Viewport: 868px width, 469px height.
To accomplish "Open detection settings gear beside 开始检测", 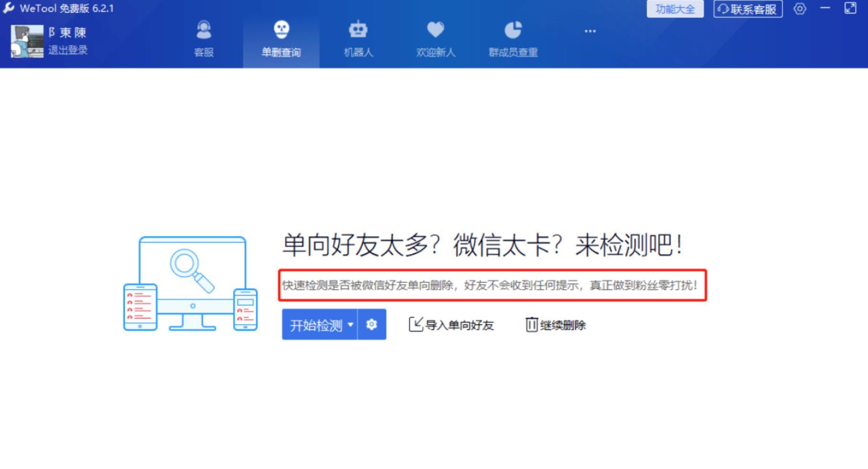I will tap(372, 325).
